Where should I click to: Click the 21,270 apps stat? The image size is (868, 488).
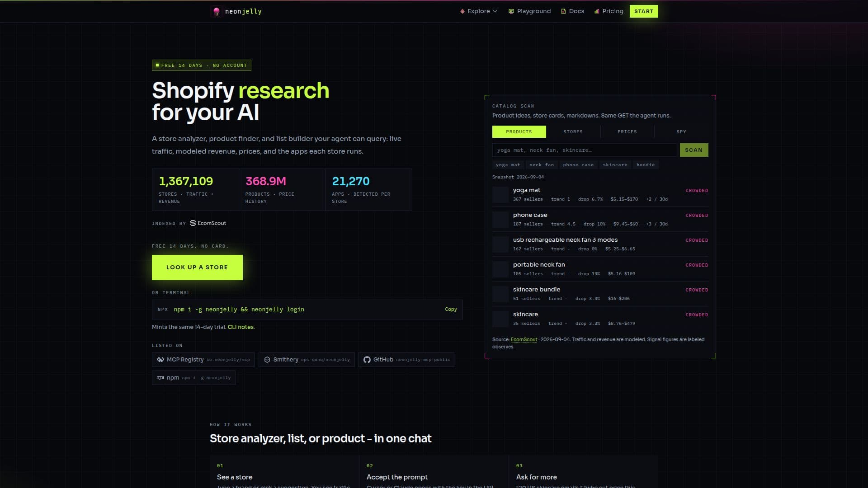tap(368, 190)
